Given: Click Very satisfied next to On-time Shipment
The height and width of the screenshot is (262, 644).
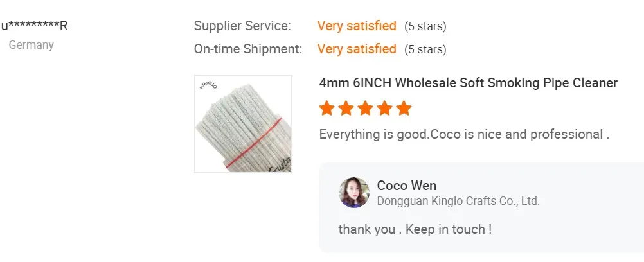Looking at the screenshot, I should pos(357,49).
